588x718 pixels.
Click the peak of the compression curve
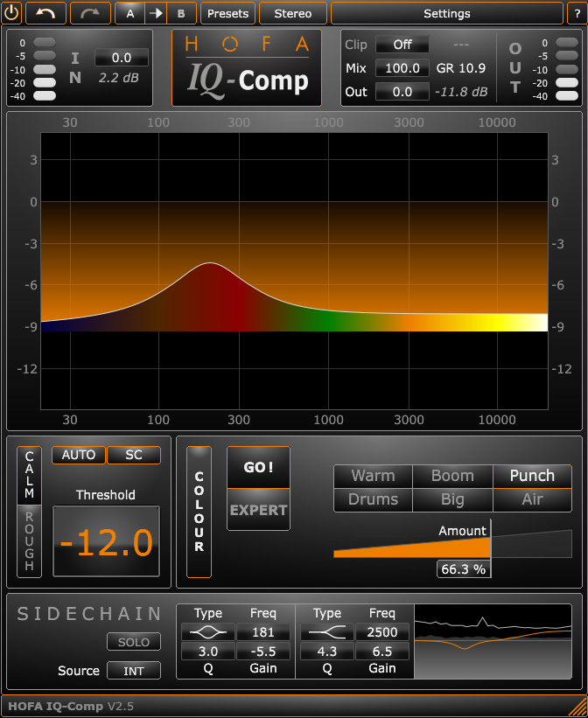[210, 263]
